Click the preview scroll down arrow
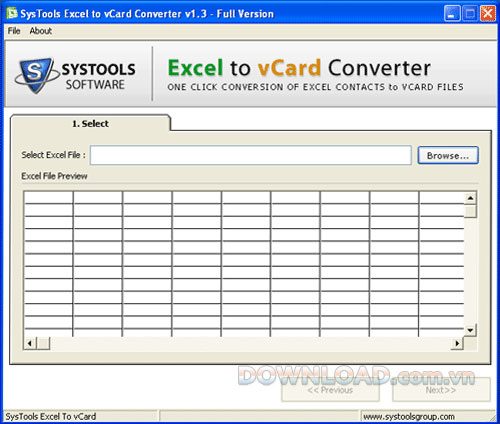500x424 pixels. pyautogui.click(x=470, y=330)
